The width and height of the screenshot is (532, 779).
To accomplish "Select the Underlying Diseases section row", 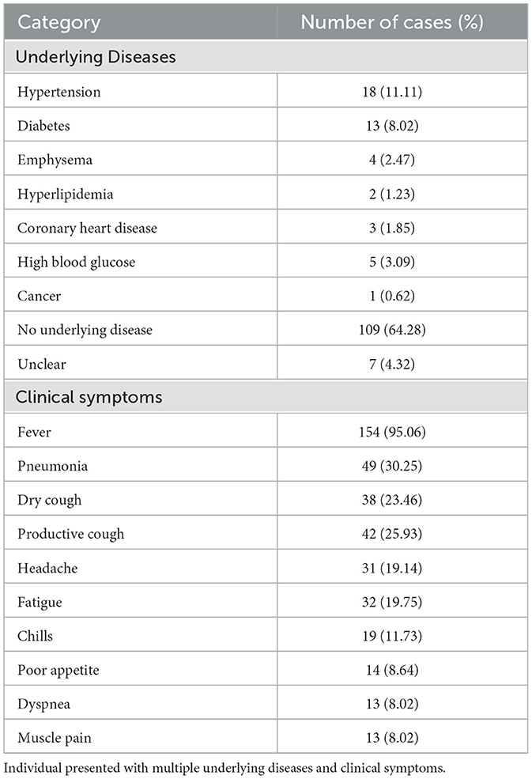I will click(x=96, y=58).
